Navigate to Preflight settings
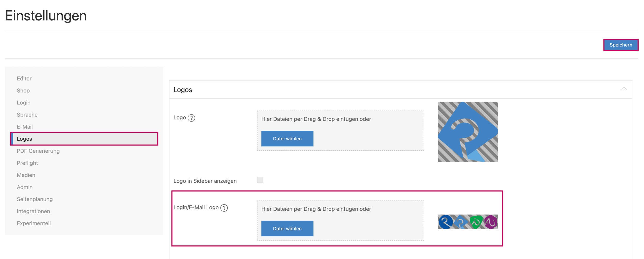Screen dimensions: 644x259 [x=27, y=163]
